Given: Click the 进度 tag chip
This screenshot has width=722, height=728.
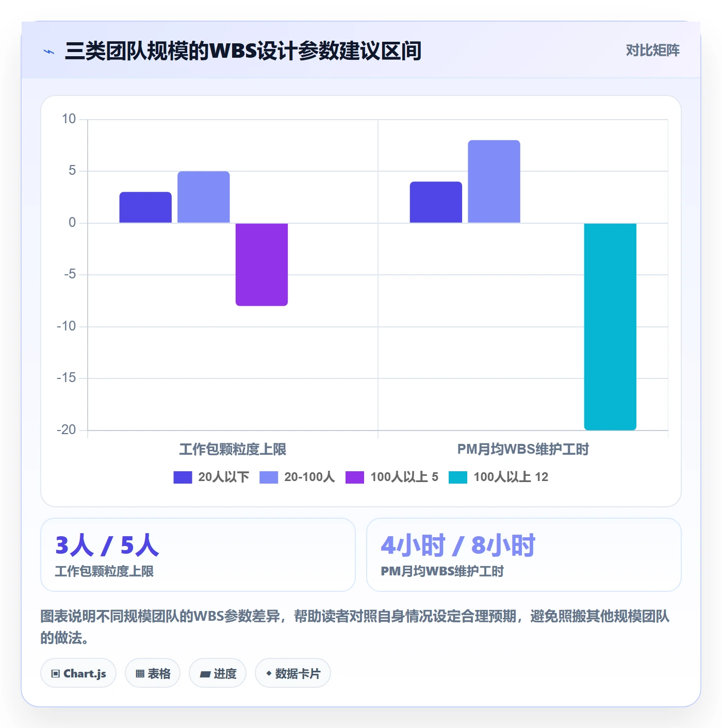Looking at the screenshot, I should [218, 673].
